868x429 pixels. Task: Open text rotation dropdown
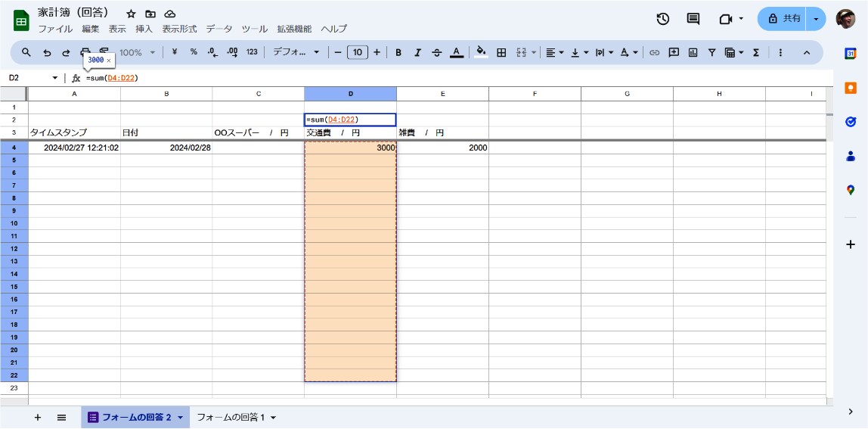point(629,53)
